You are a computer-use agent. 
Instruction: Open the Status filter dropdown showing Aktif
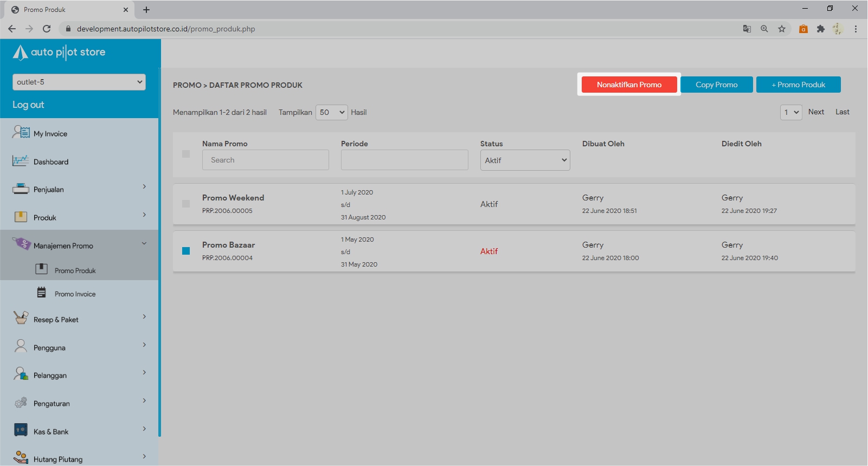[525, 160]
